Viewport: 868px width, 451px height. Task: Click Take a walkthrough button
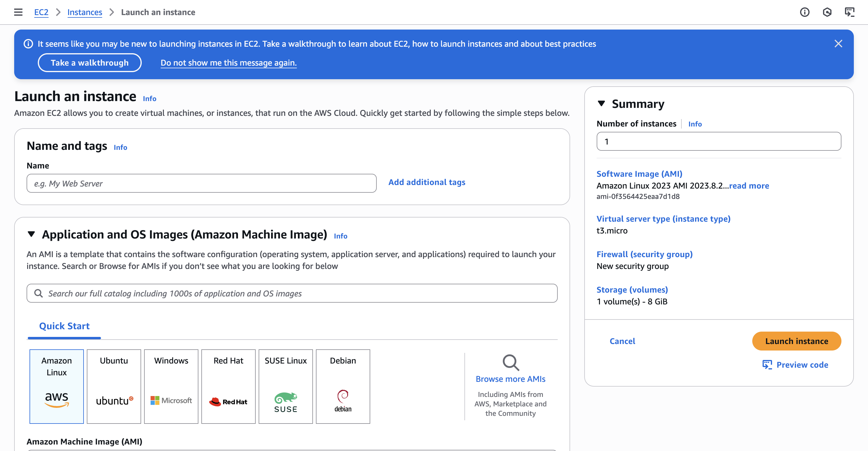pyautogui.click(x=90, y=63)
